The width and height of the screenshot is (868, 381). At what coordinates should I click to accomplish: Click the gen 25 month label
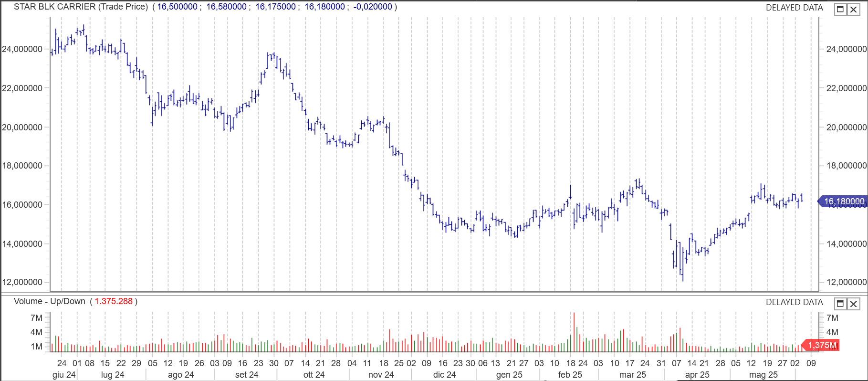pos(509,375)
